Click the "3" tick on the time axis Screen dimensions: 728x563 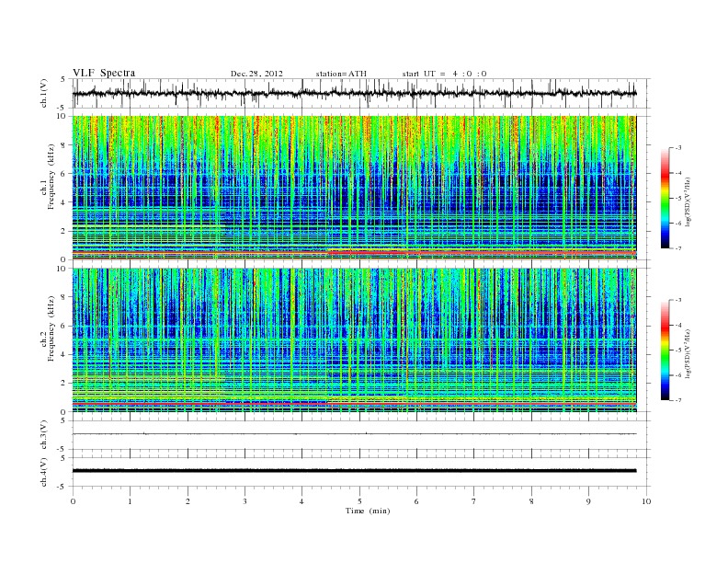[245, 501]
